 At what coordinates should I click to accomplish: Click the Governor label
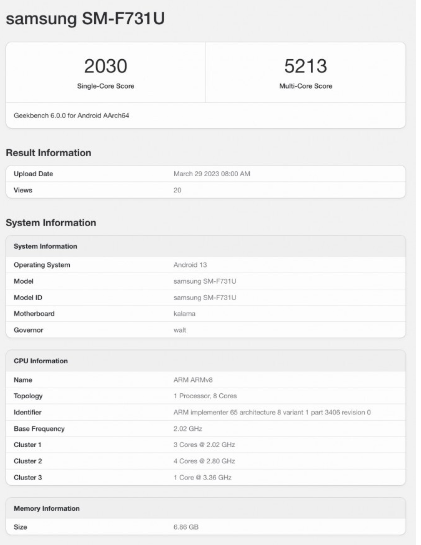tap(28, 330)
